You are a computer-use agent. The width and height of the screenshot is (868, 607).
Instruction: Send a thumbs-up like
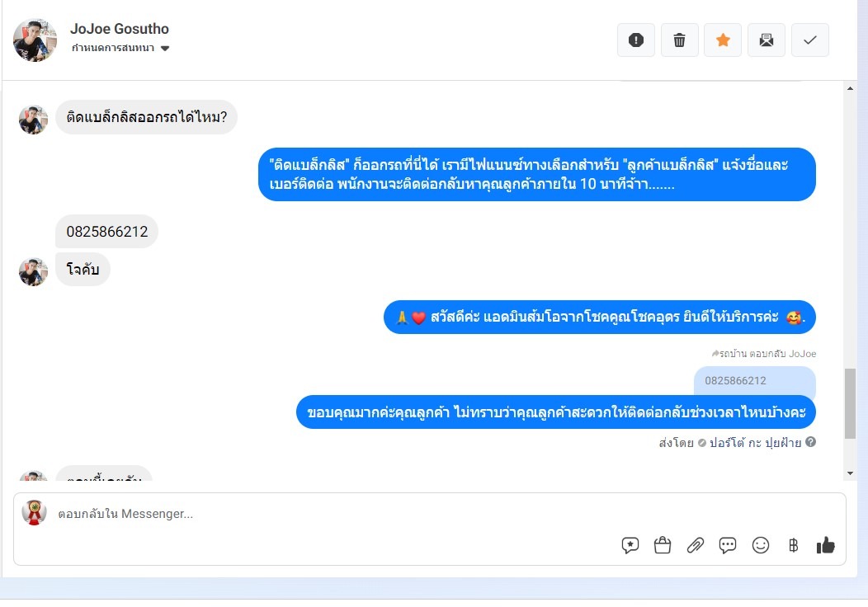(825, 546)
